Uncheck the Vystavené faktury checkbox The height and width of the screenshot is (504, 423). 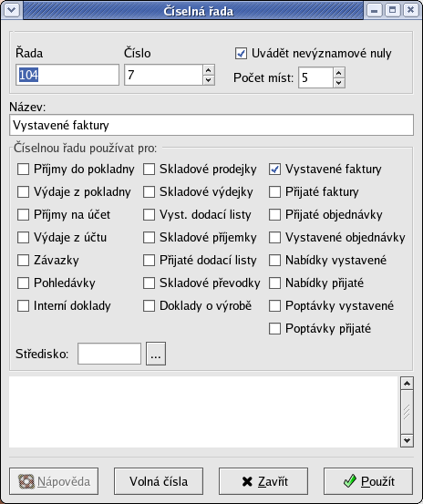point(274,170)
